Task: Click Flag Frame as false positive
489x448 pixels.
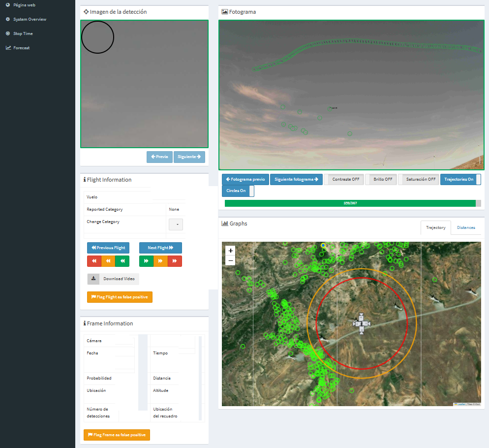Action: (117, 435)
